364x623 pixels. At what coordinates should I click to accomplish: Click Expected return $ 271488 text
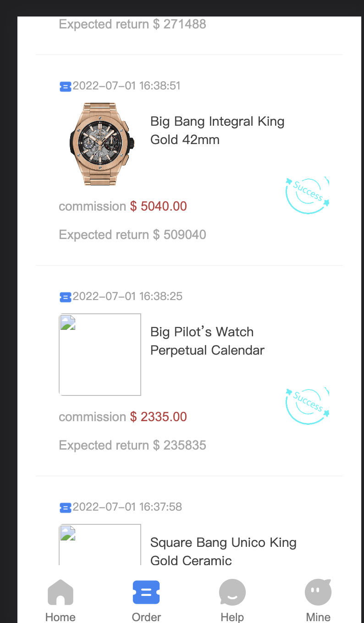click(x=132, y=24)
